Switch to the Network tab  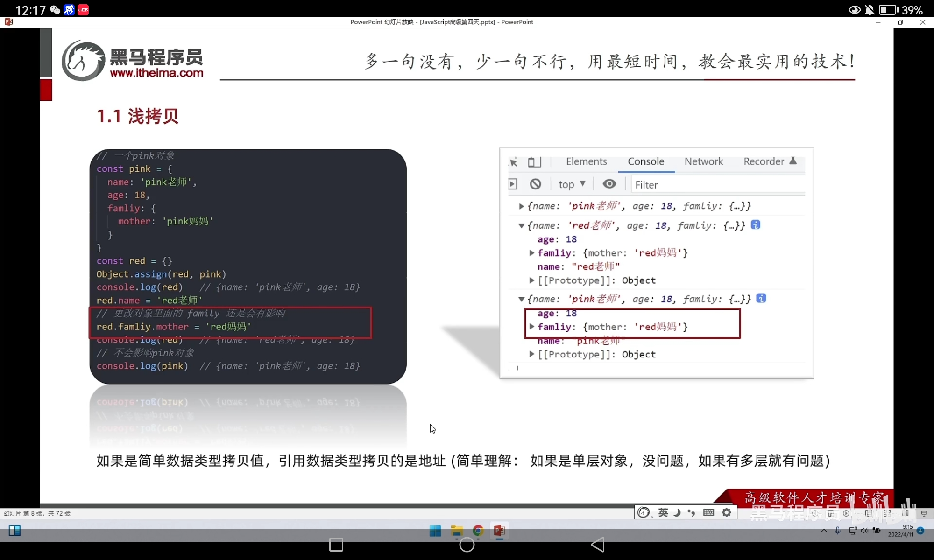coord(703,161)
